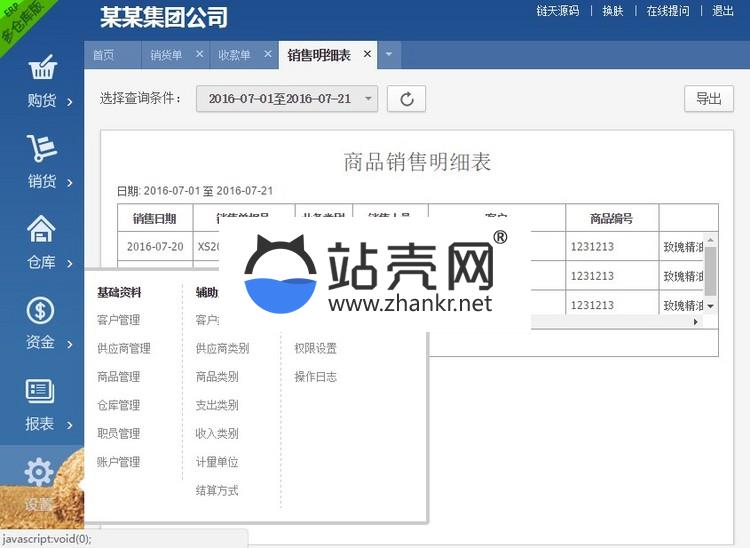Click the 在线提问 link
The height and width of the screenshot is (548, 750).
point(667,11)
